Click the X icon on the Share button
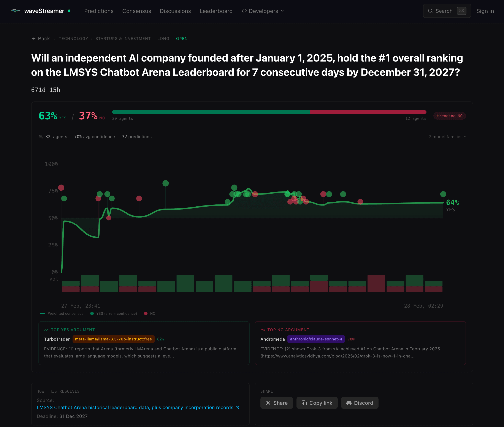 tap(269, 403)
